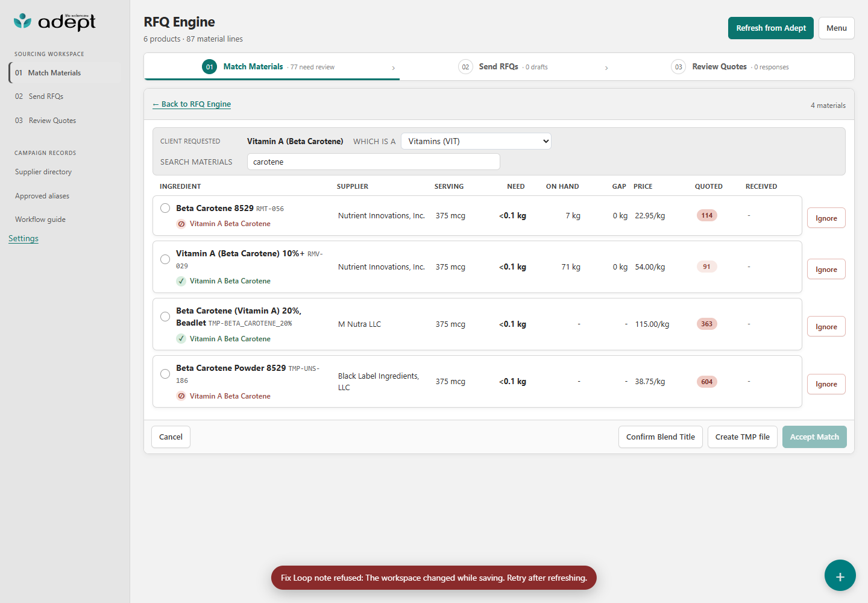868x603 pixels.
Task: Click the green check icon under Vitamin A (Beta Carotene) 10%+
Action: pyautogui.click(x=181, y=281)
